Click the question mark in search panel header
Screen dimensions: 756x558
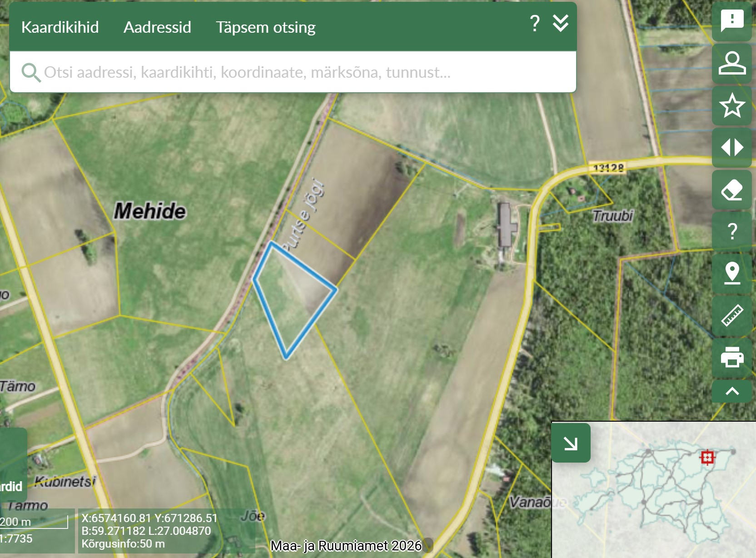click(x=535, y=23)
